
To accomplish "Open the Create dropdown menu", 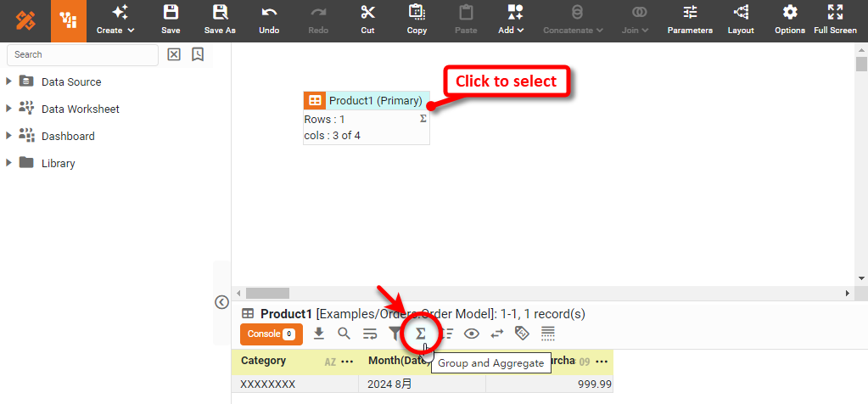I will [x=115, y=20].
